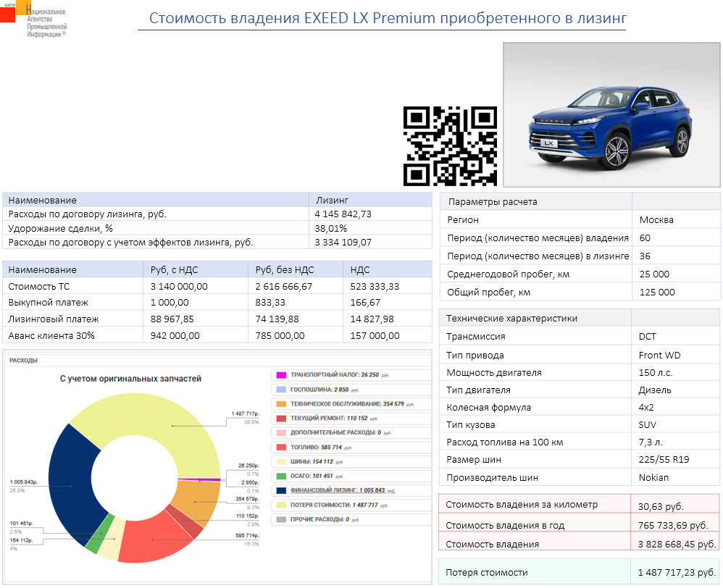Click the QR code image

[450, 146]
